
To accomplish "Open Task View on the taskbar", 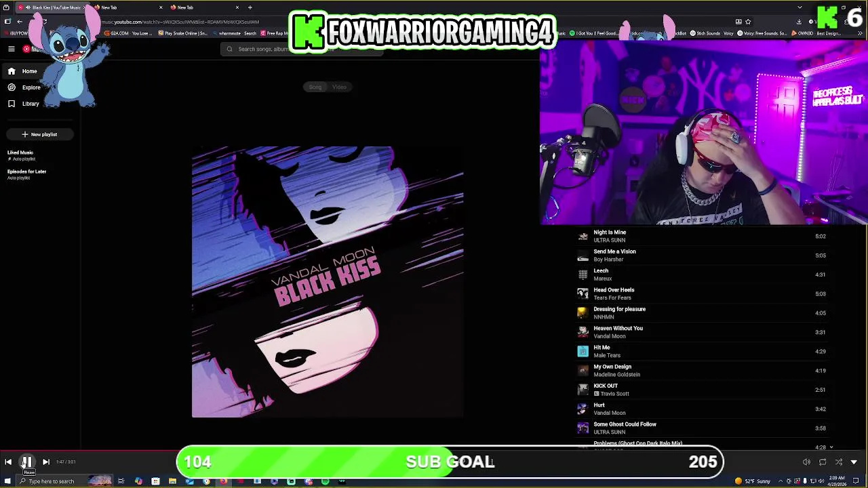I will tap(121, 481).
